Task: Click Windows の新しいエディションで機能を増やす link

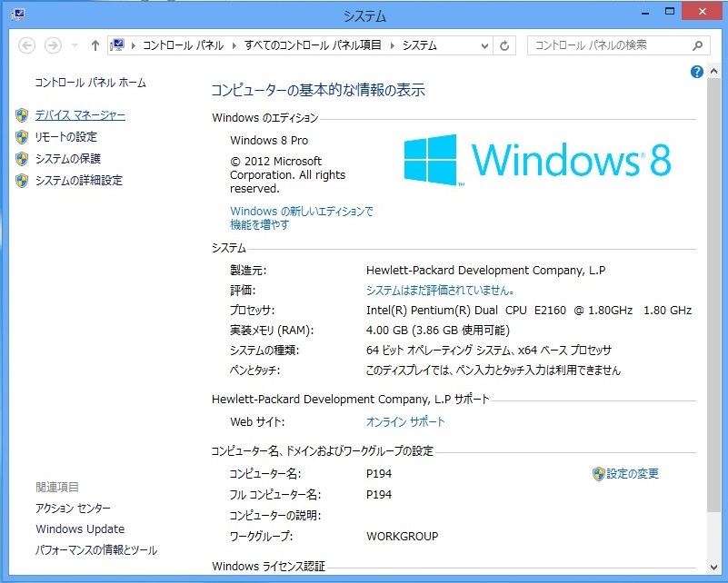Action: [302, 218]
